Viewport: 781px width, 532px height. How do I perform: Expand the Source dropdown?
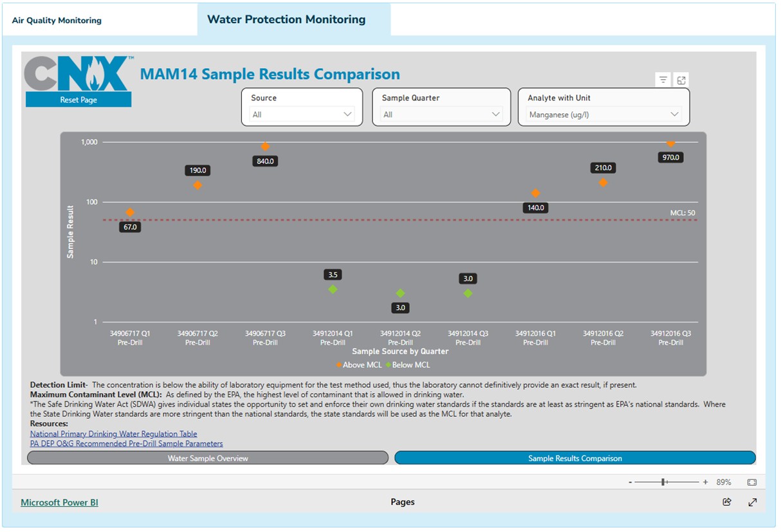[302, 115]
